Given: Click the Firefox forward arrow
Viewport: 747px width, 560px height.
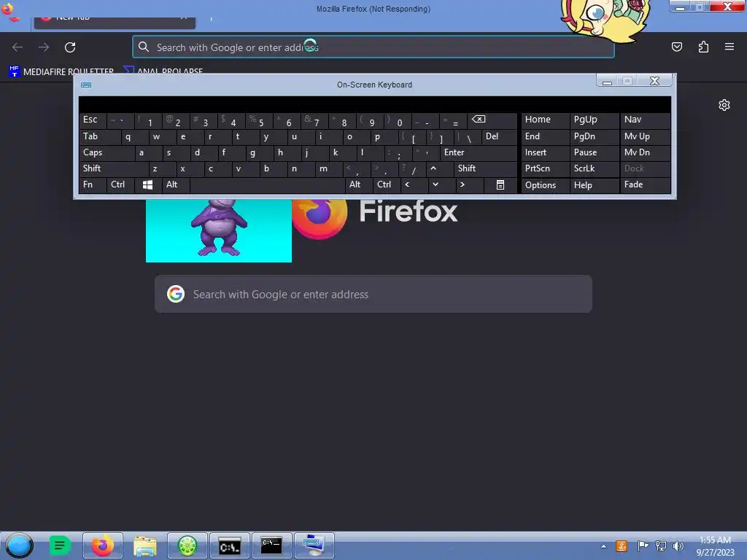Looking at the screenshot, I should 44,47.
